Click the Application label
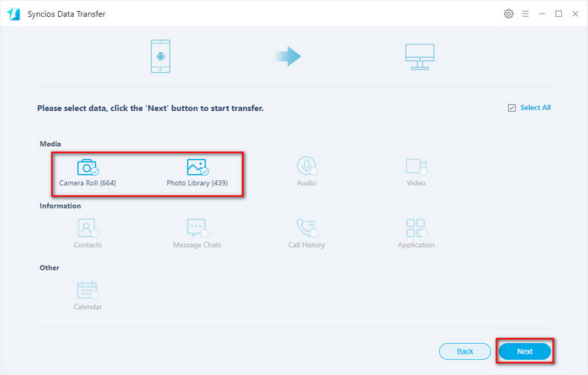 coord(417,246)
